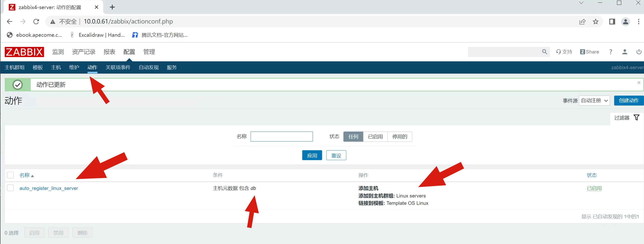Image resolution: width=644 pixels, height=244 pixels.
Task: Click the Zabbix logo icon
Action: click(24, 52)
